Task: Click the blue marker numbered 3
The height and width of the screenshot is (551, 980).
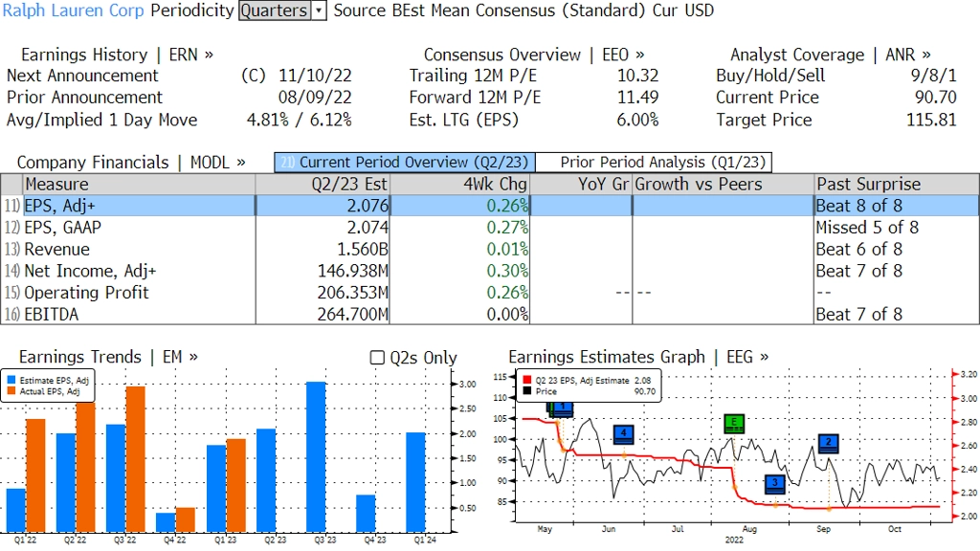Action: coord(775,484)
